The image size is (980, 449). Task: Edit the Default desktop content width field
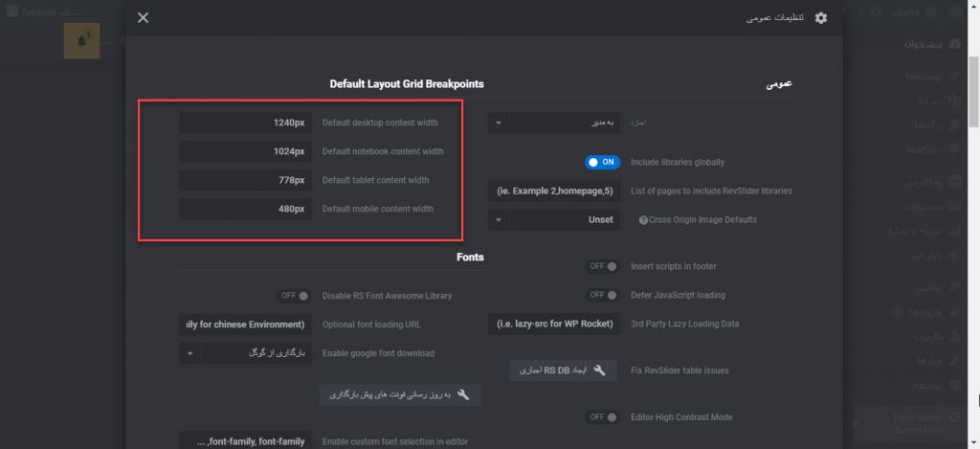pyautogui.click(x=246, y=123)
